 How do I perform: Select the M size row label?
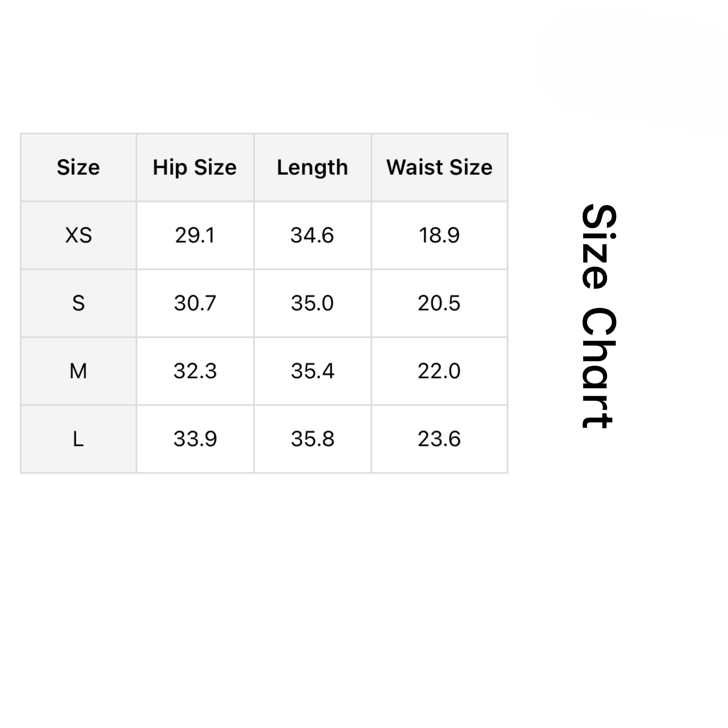78,371
